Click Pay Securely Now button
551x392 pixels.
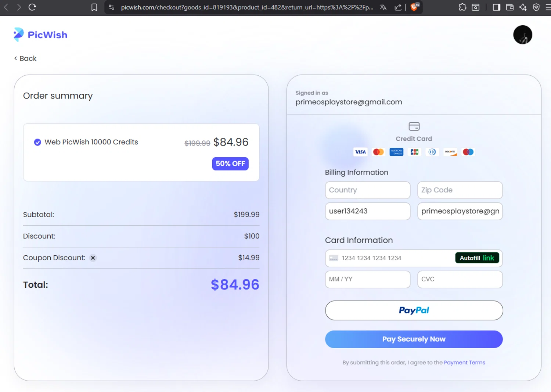click(x=414, y=339)
